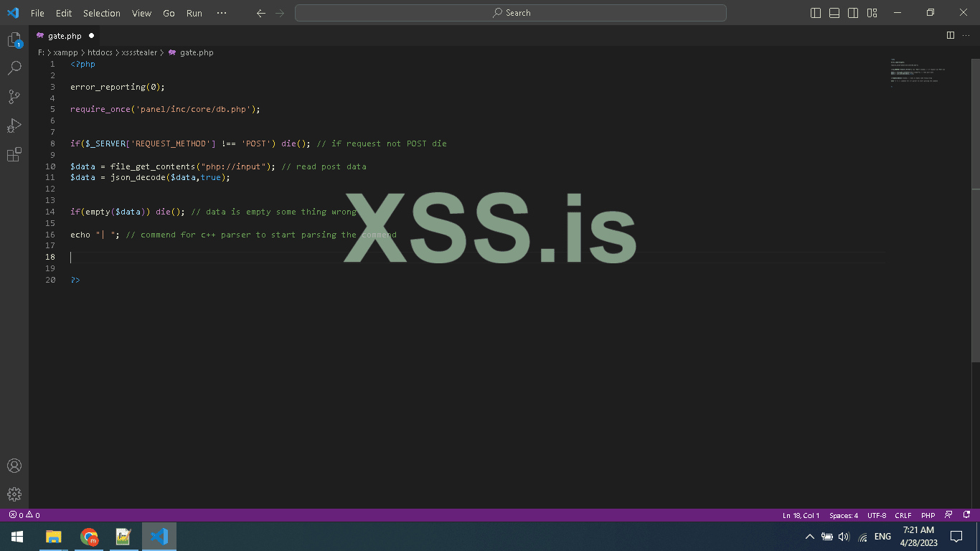
Task: Toggle the Primary Side Bar
Action: (x=816, y=13)
